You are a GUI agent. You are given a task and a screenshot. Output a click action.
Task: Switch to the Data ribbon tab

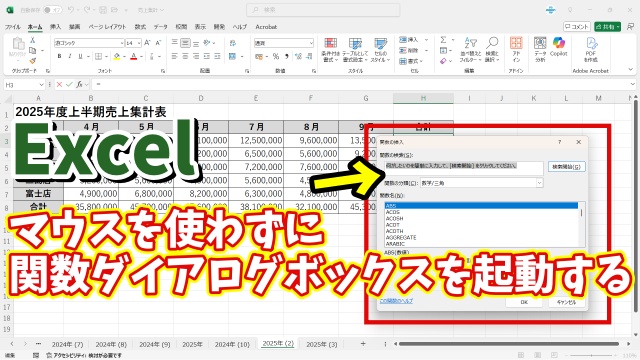160,27
